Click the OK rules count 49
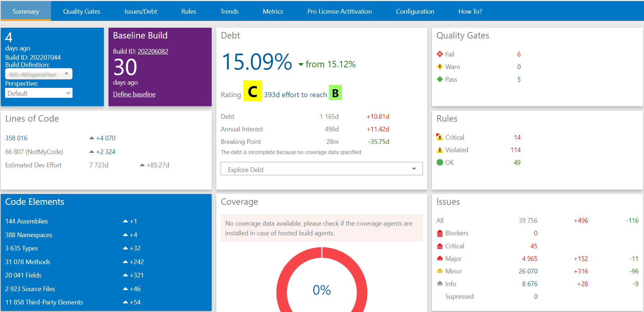This screenshot has height=312, width=644. tap(517, 162)
